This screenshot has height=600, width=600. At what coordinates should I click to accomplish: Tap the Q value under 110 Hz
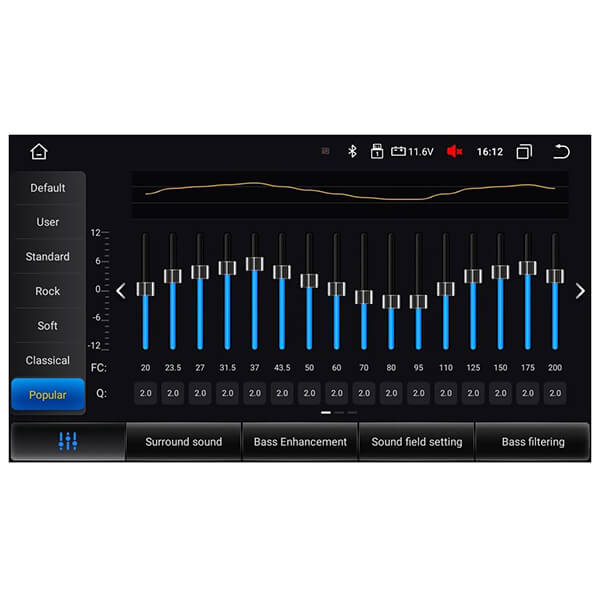coord(446,393)
